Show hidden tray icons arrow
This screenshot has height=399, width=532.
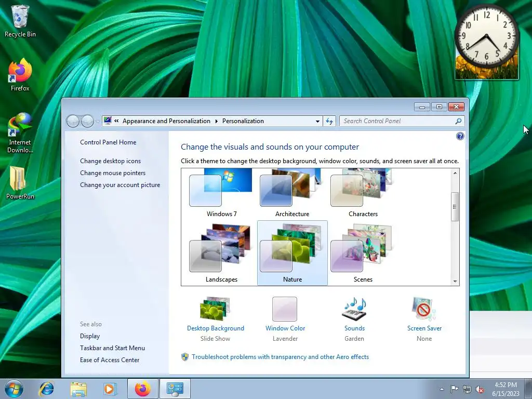click(442, 389)
